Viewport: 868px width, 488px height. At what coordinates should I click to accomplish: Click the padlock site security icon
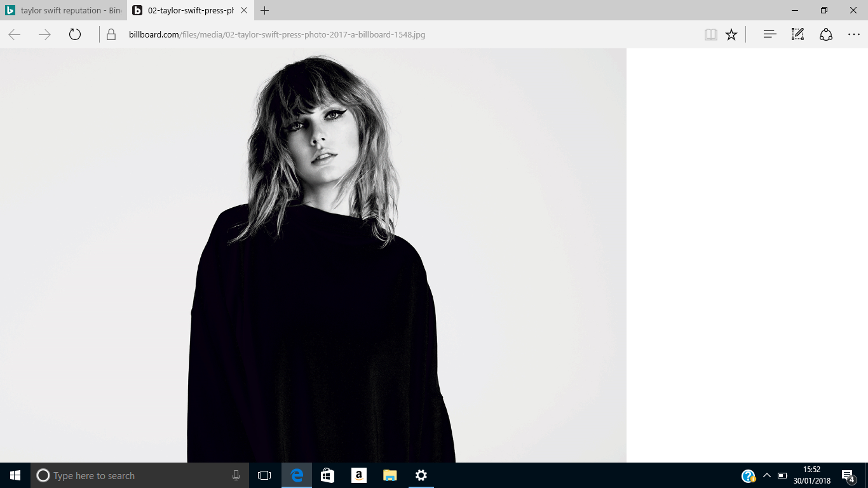point(111,35)
